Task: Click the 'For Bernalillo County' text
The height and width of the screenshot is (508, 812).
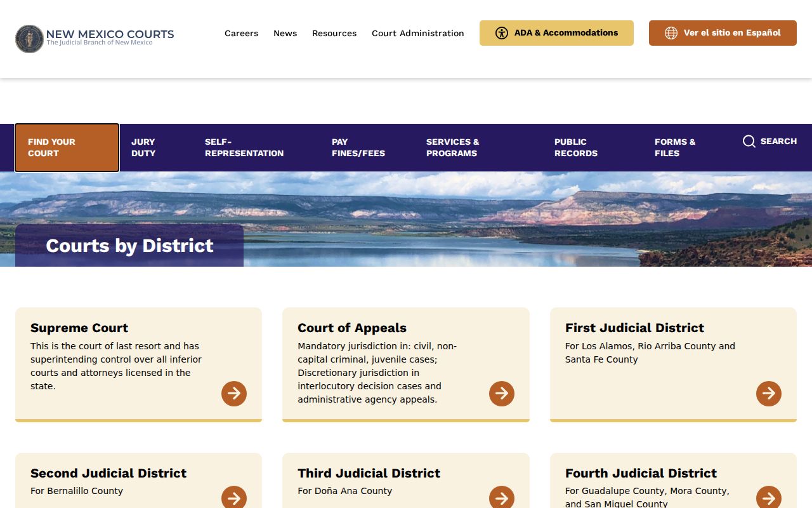Action: tap(77, 491)
